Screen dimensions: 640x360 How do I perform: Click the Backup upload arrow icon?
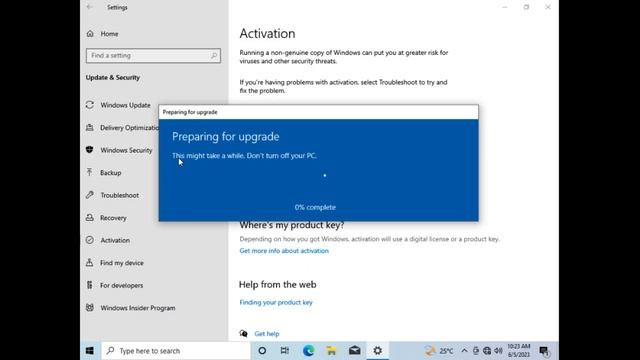(x=90, y=172)
